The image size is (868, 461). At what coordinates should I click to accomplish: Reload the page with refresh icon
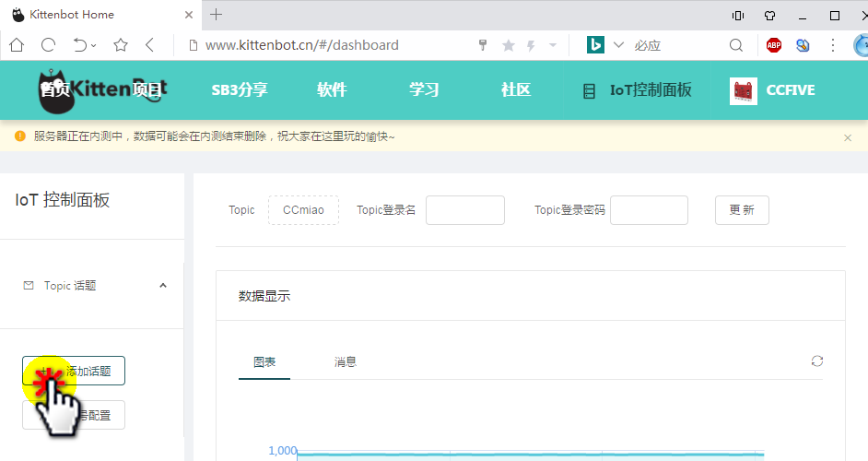(x=49, y=45)
